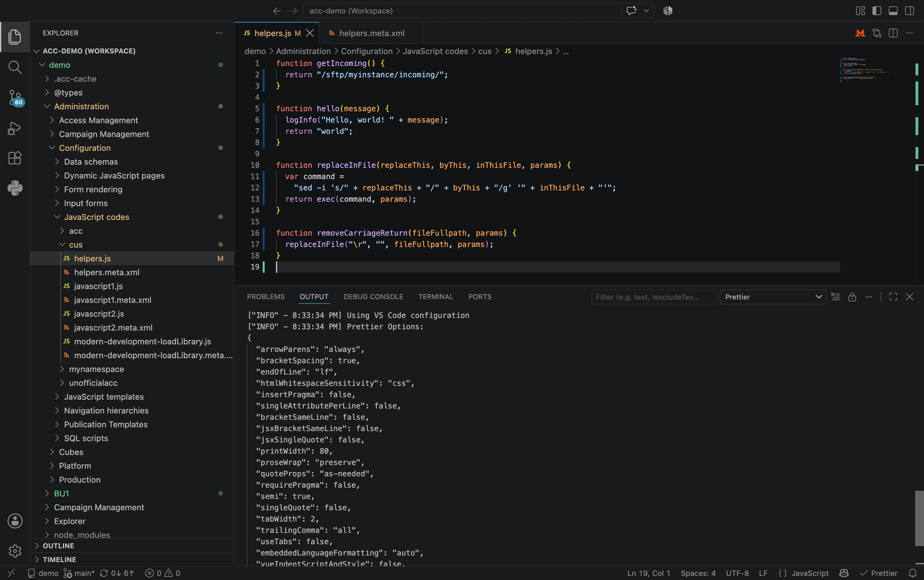
Task: Toggle the bottom panel visibility
Action: (x=893, y=11)
